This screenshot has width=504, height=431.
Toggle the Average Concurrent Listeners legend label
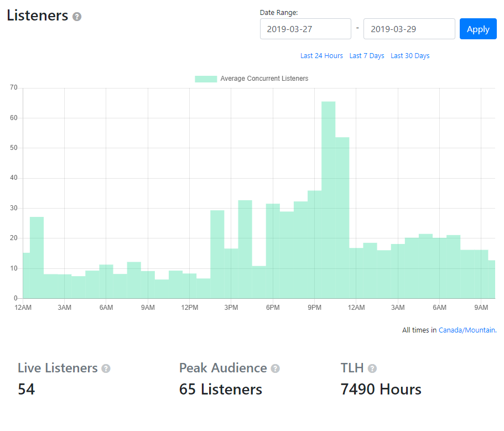[264, 79]
